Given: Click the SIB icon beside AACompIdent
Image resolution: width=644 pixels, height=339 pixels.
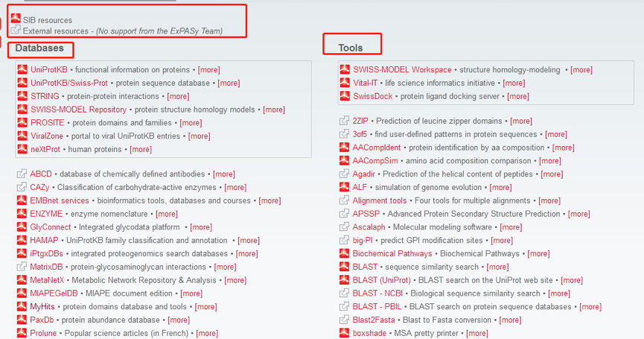Looking at the screenshot, I should [344, 147].
